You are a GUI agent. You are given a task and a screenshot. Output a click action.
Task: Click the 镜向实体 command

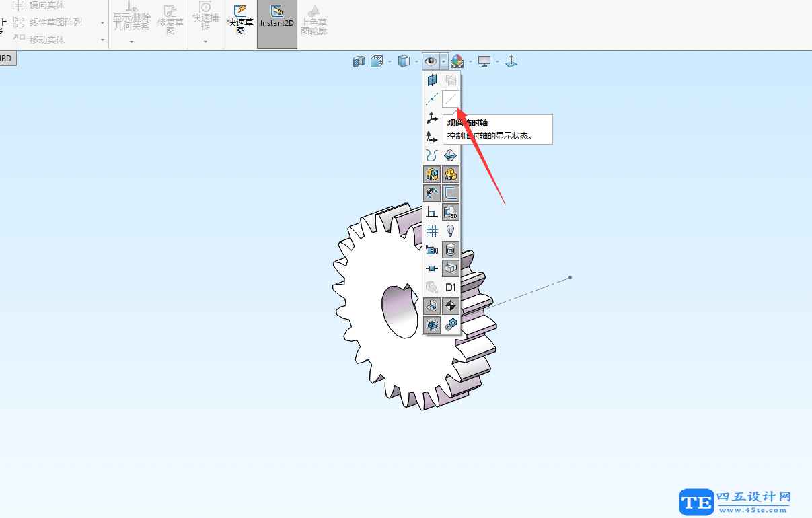[x=47, y=5]
